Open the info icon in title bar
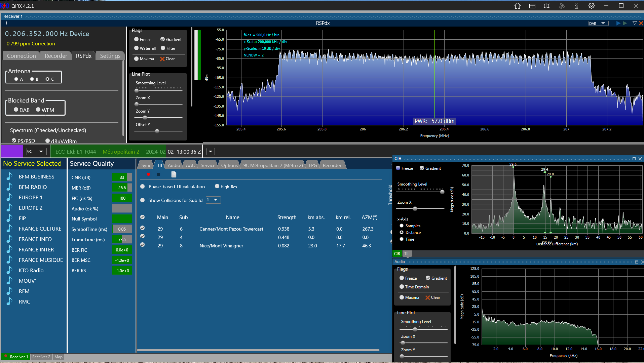Screen dimensions: 644x363 tap(576, 6)
